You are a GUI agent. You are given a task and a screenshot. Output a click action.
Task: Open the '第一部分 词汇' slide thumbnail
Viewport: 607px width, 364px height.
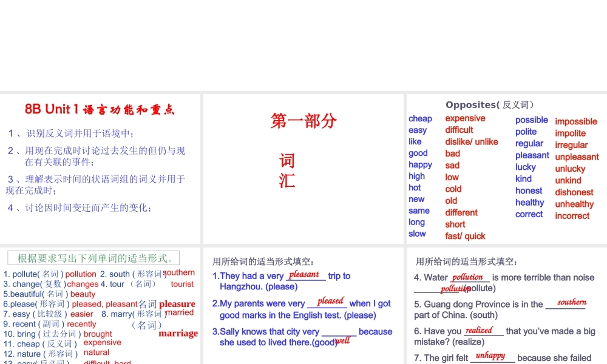click(303, 169)
